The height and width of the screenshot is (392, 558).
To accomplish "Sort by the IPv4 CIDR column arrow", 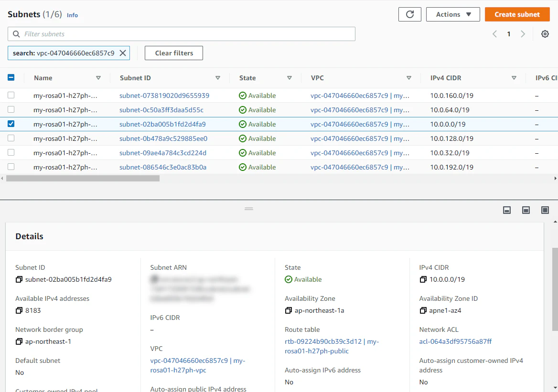I will pos(514,78).
